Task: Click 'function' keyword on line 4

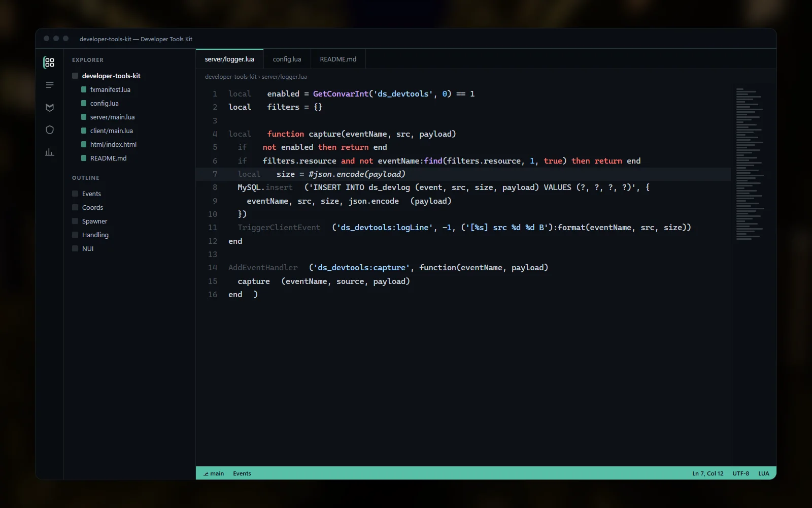Action: click(x=286, y=134)
